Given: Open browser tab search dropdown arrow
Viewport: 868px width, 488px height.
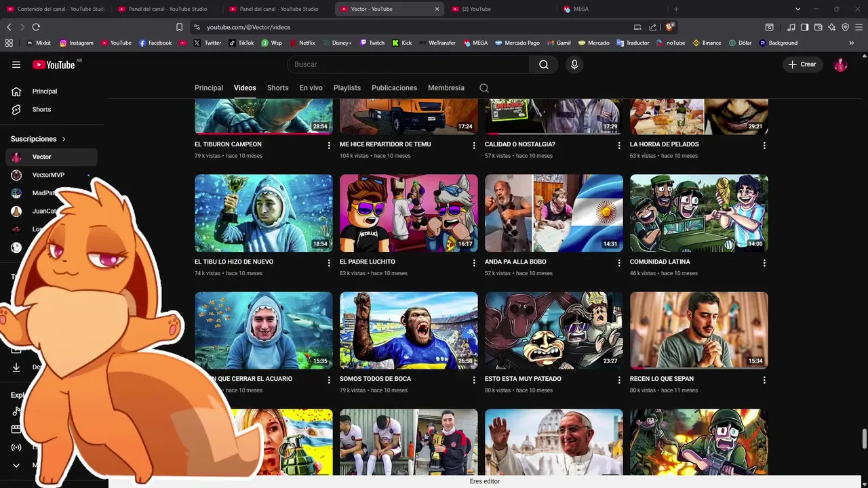Looking at the screenshot, I should (797, 9).
